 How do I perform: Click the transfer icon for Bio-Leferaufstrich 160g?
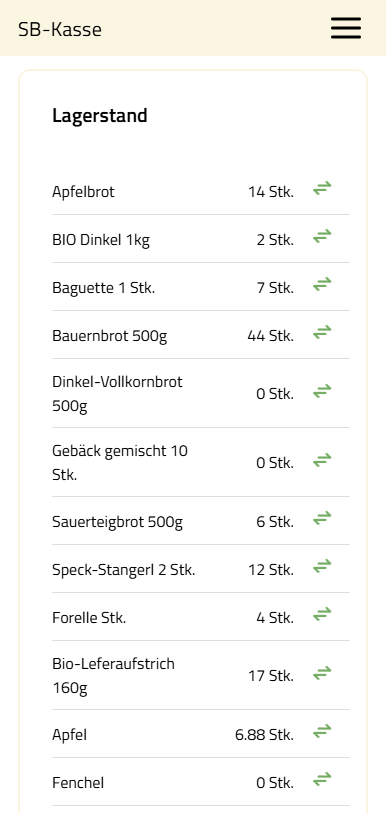click(x=322, y=673)
